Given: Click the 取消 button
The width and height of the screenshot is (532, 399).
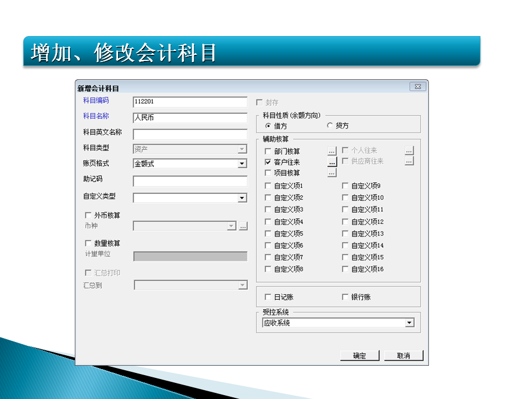Looking at the screenshot, I should pos(403,356).
